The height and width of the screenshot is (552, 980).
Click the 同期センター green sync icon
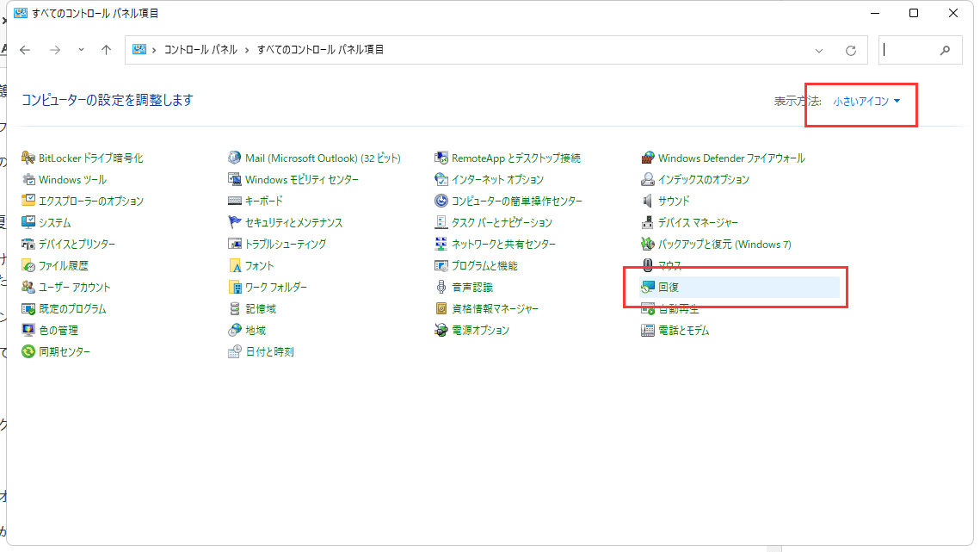tap(28, 352)
